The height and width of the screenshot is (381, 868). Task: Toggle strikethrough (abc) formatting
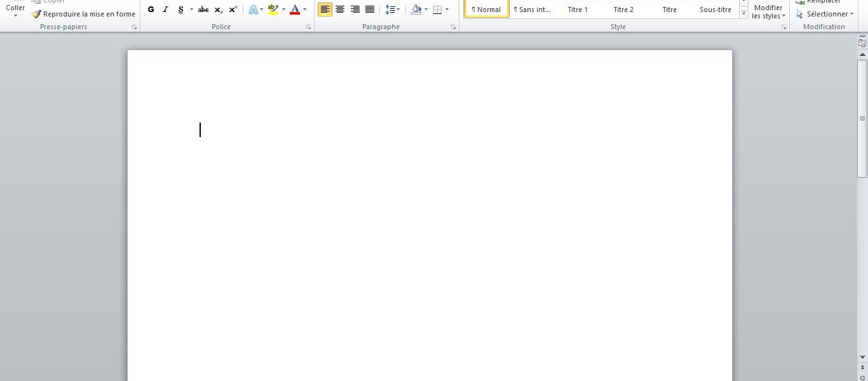point(203,10)
